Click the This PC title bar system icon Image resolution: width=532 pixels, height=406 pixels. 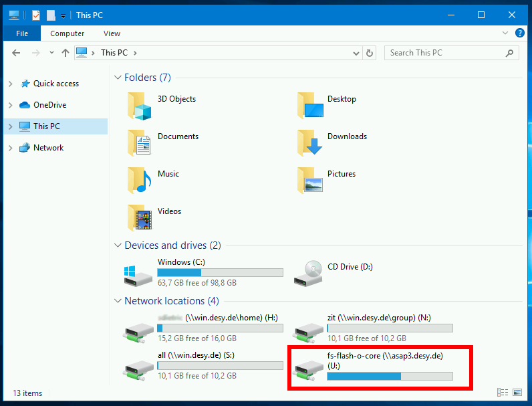[x=14, y=15]
